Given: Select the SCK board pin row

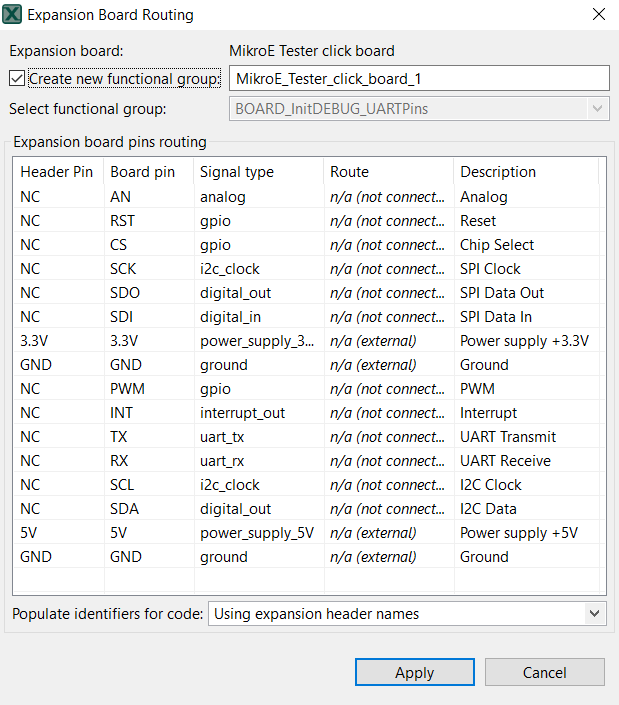Looking at the screenshot, I should click(123, 269).
